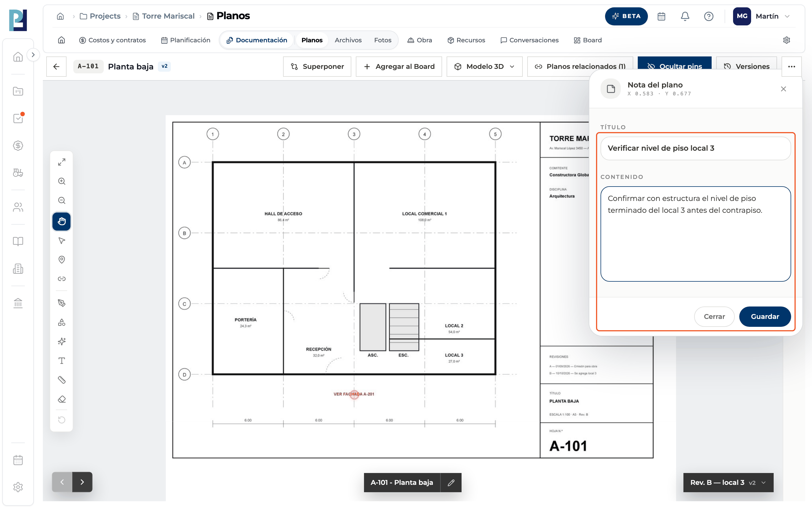
Task: Open the Planificación section
Action: click(186, 40)
